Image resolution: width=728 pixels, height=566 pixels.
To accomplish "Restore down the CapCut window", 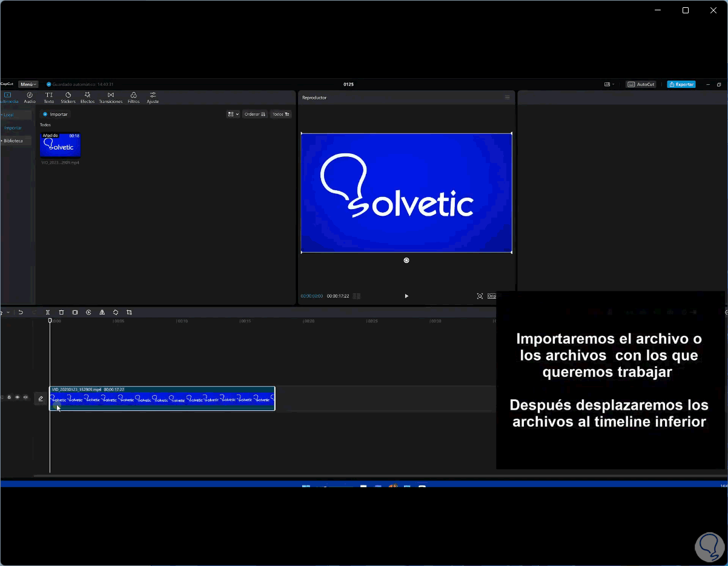I will [x=719, y=84].
